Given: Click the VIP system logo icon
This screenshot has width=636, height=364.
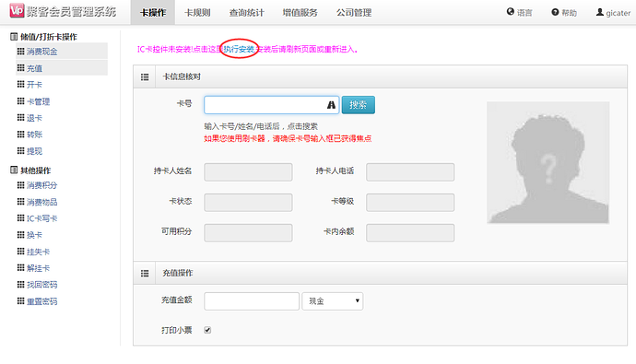Looking at the screenshot, I should pos(17,10).
